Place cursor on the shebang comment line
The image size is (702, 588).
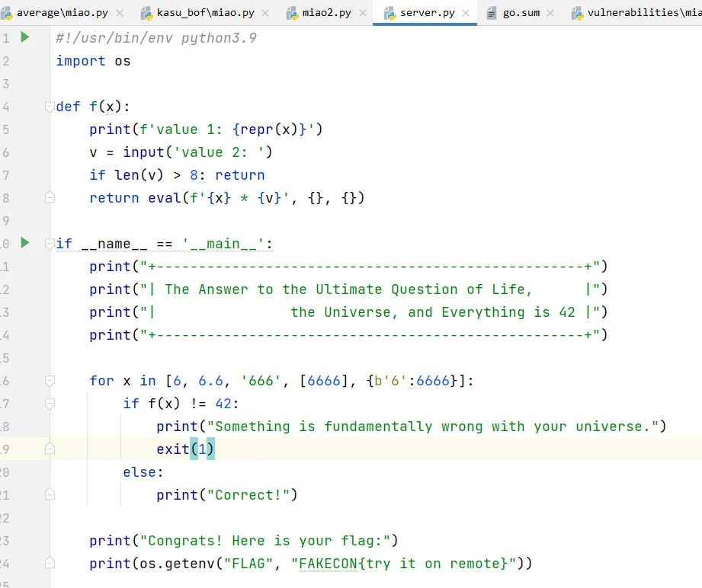(x=156, y=38)
